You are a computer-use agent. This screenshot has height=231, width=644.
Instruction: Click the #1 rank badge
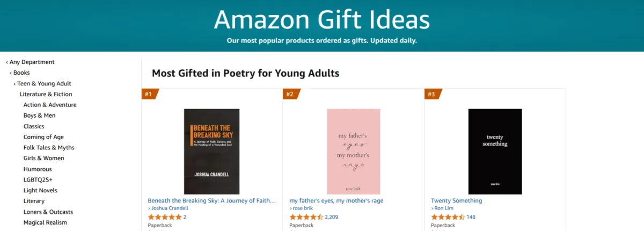149,95
